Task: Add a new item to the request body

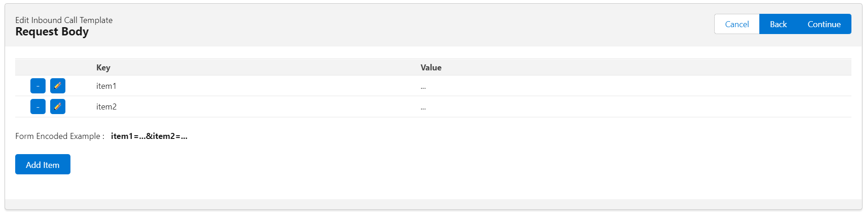Action: pos(42,165)
